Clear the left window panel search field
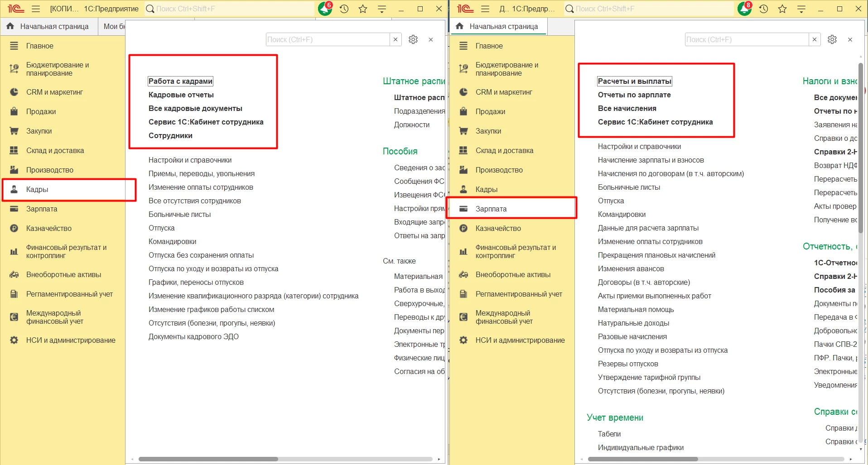The height and width of the screenshot is (465, 868). point(395,39)
